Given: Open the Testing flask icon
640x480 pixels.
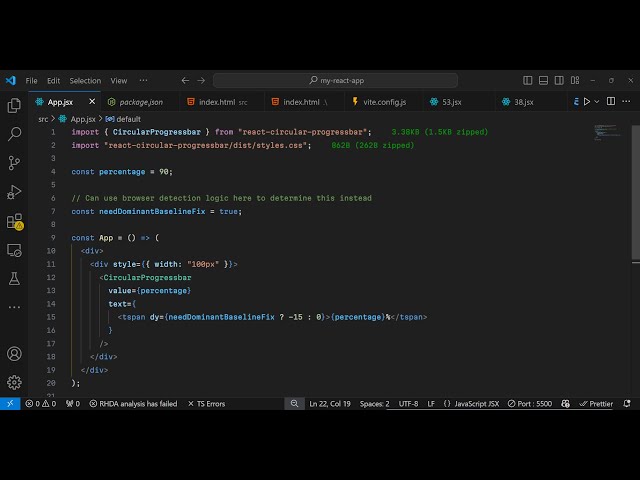Looking at the screenshot, I should tap(14, 279).
